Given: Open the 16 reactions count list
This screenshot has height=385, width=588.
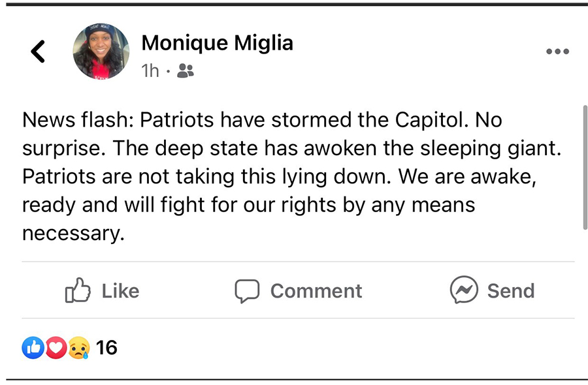Looking at the screenshot, I should (106, 348).
